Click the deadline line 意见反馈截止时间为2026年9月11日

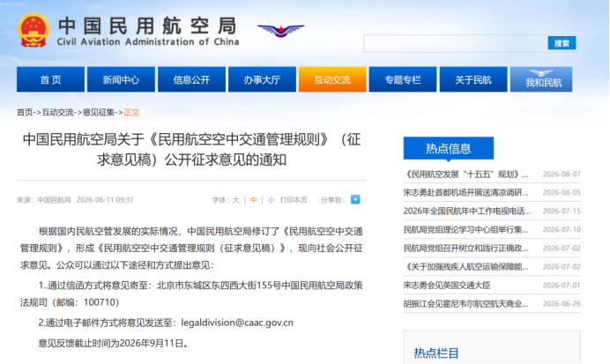tap(113, 343)
